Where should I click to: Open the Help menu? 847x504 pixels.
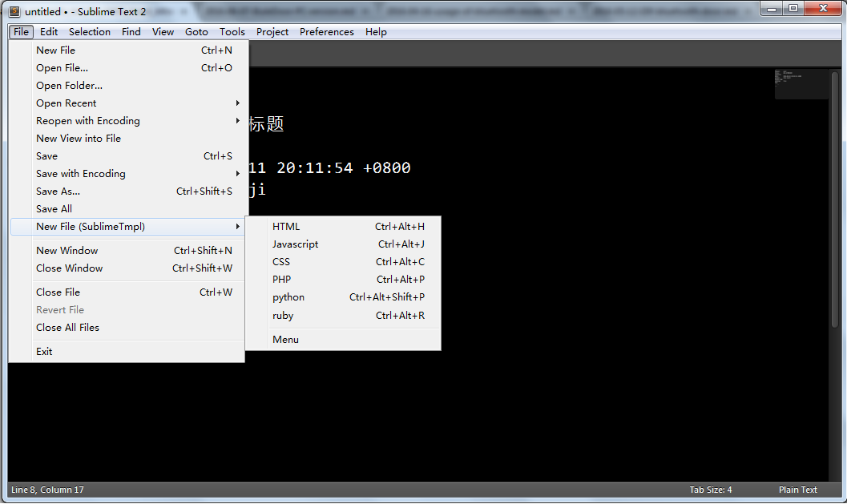click(376, 32)
